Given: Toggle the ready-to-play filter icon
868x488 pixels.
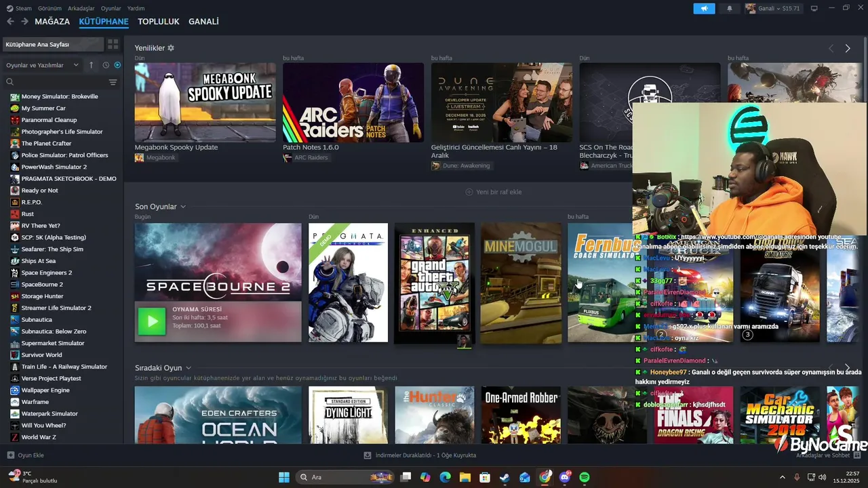Looking at the screenshot, I should tap(117, 65).
